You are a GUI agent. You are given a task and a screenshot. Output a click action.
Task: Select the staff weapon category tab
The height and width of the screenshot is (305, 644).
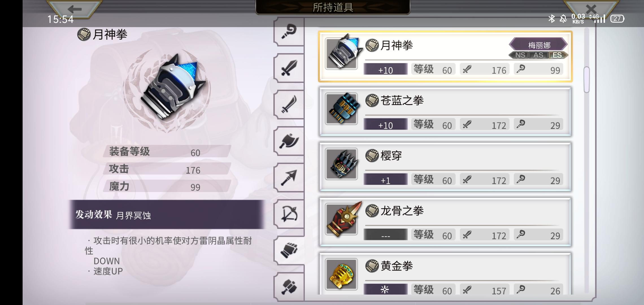point(289,31)
